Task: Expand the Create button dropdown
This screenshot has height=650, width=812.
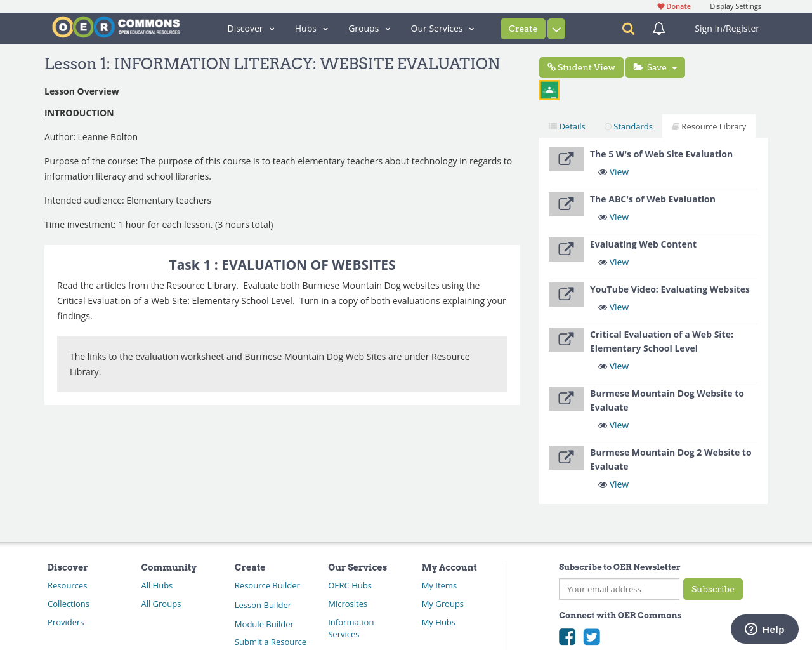Action: coord(556,29)
